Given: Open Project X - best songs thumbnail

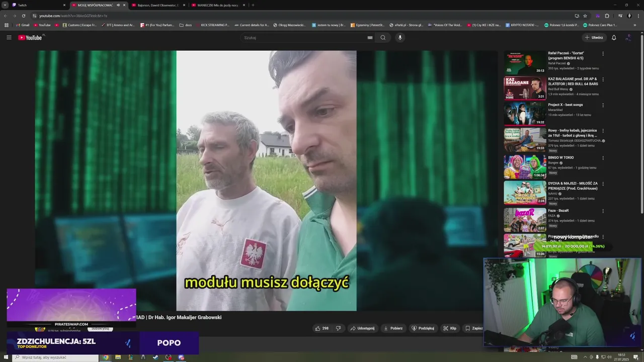Looking at the screenshot, I should (525, 114).
